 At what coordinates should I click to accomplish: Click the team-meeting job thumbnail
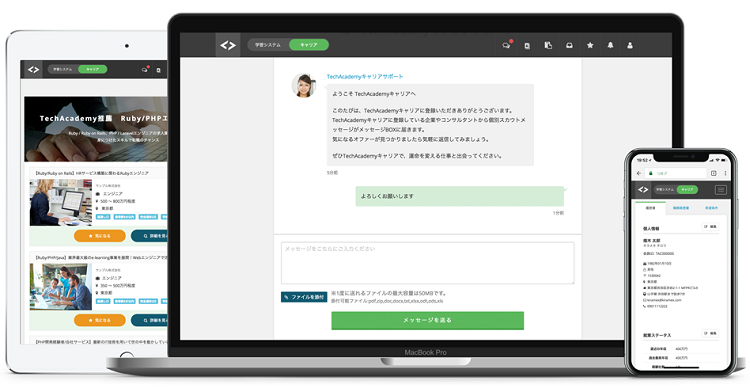click(x=61, y=287)
